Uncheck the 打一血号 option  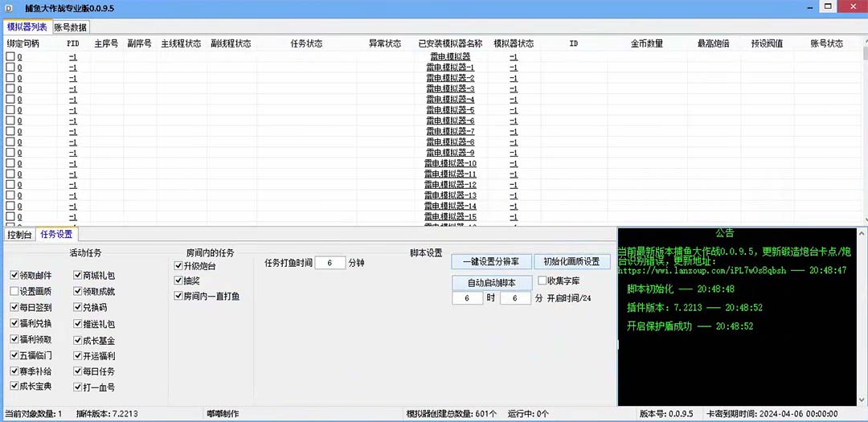[x=77, y=387]
